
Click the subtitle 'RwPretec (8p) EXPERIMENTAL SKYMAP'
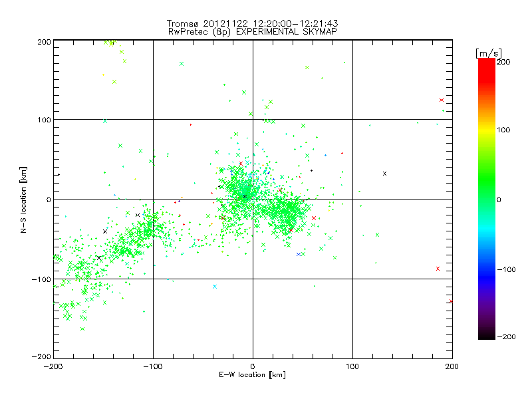(253, 32)
